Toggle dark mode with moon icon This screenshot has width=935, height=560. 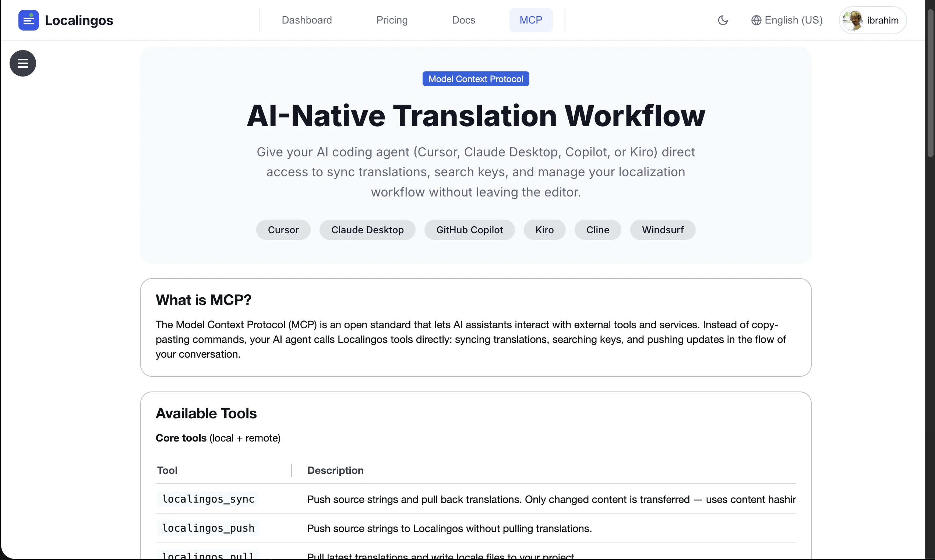tap(723, 20)
